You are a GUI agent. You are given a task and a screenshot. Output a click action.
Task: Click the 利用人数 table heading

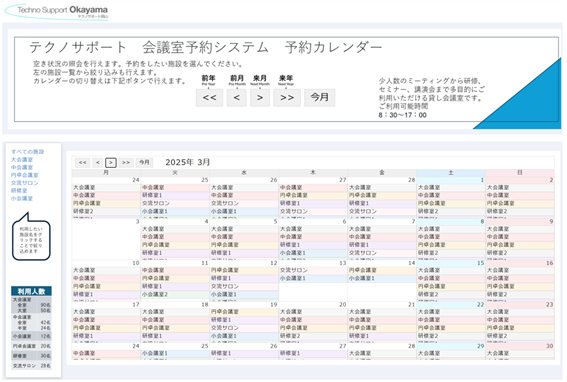[31, 292]
